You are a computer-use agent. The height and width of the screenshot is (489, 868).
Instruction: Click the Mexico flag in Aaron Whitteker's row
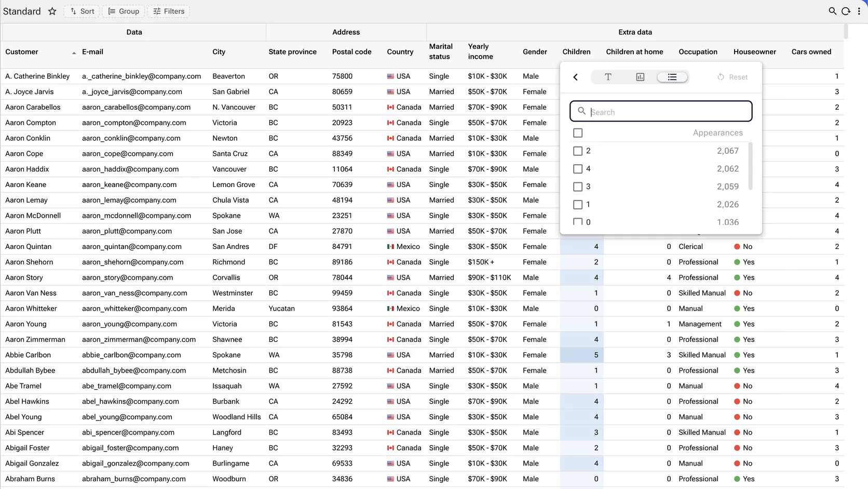(x=390, y=309)
